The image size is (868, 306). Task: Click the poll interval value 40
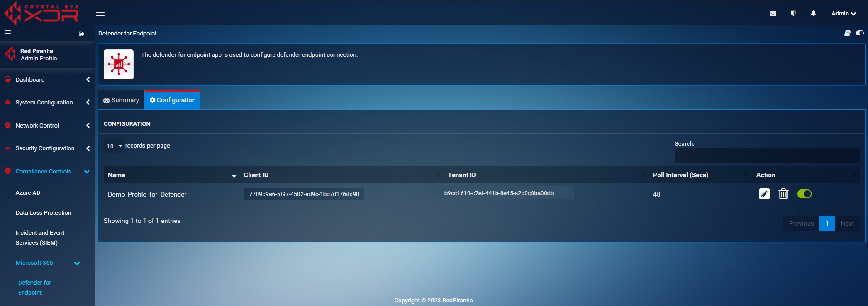point(657,194)
